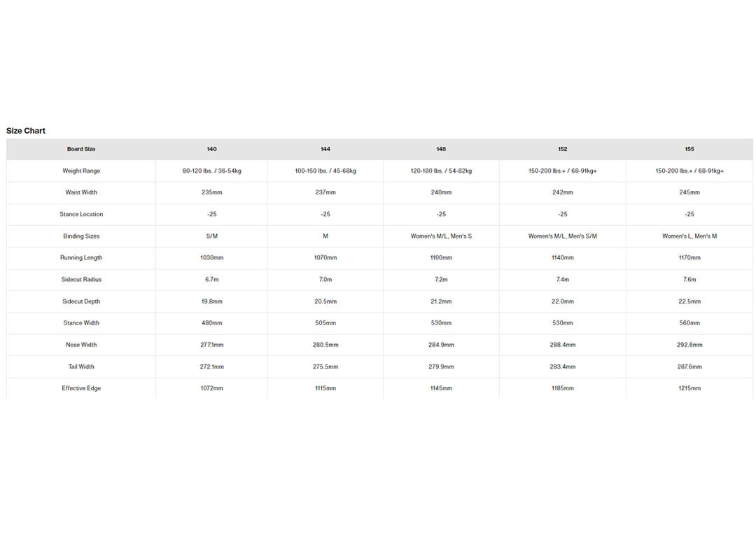Screen dimensions: 756x540
Task: Select the 7.0m sidecut radius value
Action: [325, 280]
